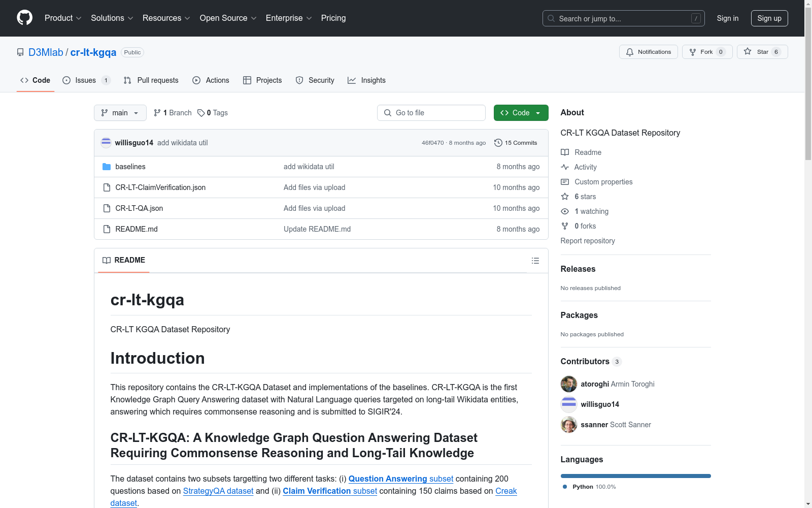The height and width of the screenshot is (508, 812).
Task: Open the Packages section heading
Action: 579,315
